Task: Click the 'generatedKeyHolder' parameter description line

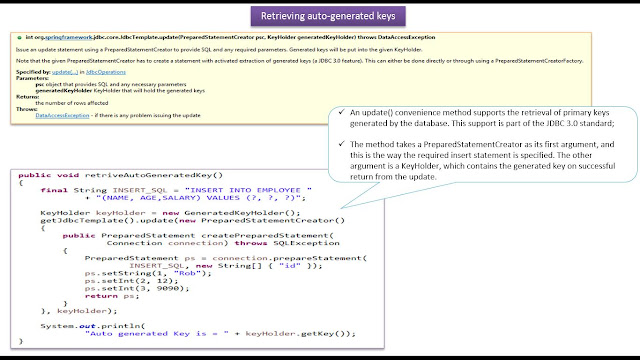Action: tap(120, 91)
